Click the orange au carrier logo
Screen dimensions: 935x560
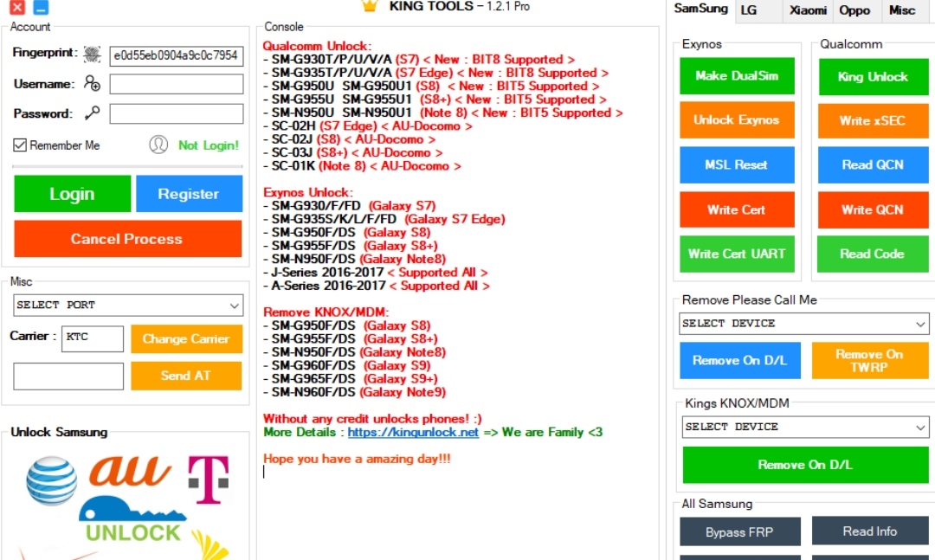130,473
